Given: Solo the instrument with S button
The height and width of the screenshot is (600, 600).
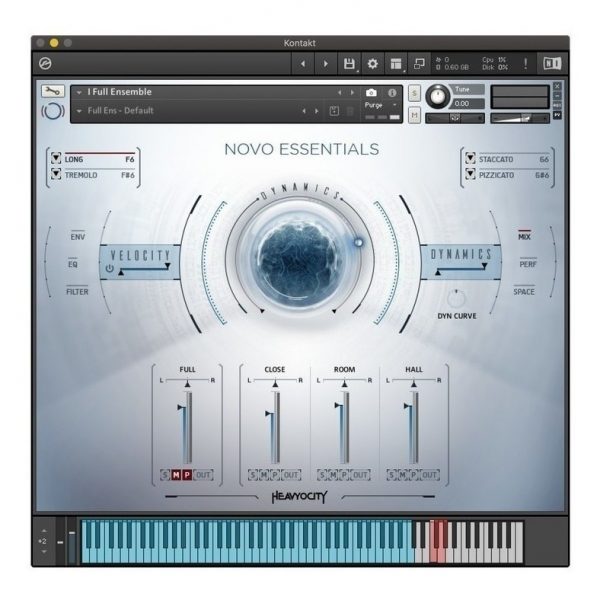Looking at the screenshot, I should 414,93.
